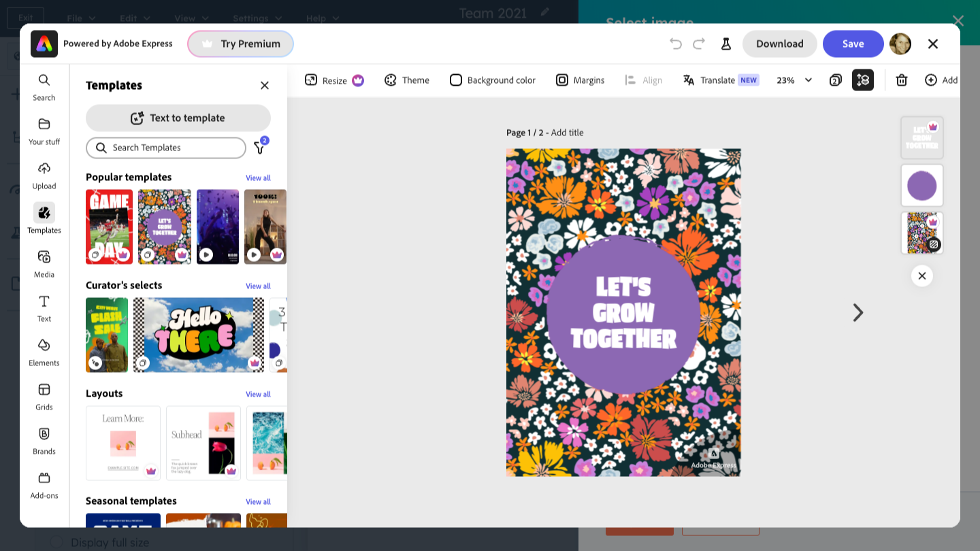This screenshot has height=551, width=980.
Task: Select the Text tool in sidebar
Action: click(44, 308)
